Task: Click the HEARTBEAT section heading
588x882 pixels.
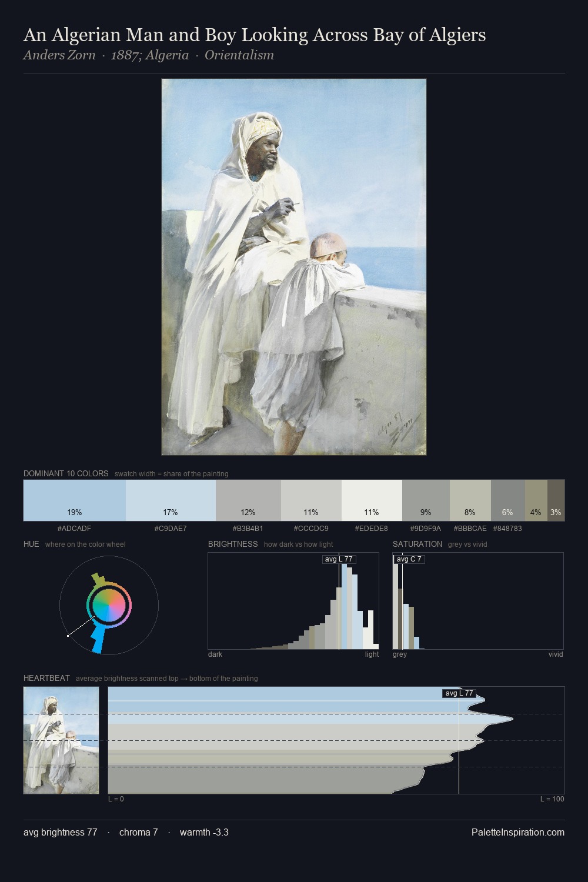Action: point(46,678)
